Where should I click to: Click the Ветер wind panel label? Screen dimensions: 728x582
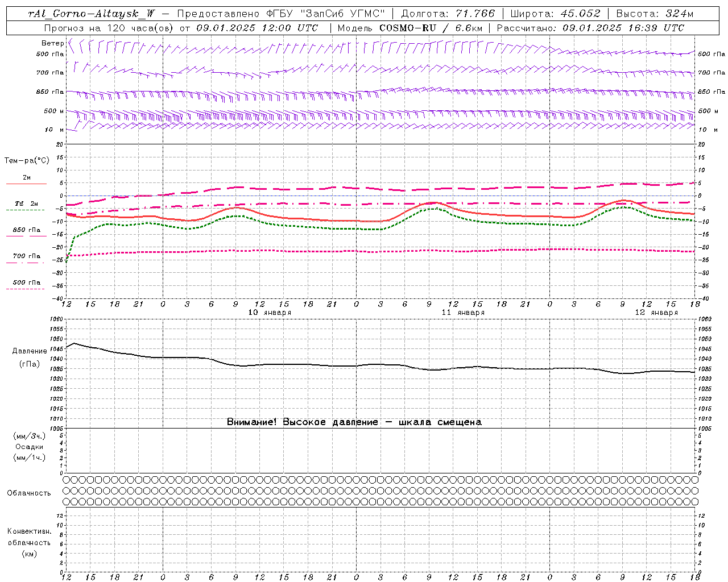(52, 43)
